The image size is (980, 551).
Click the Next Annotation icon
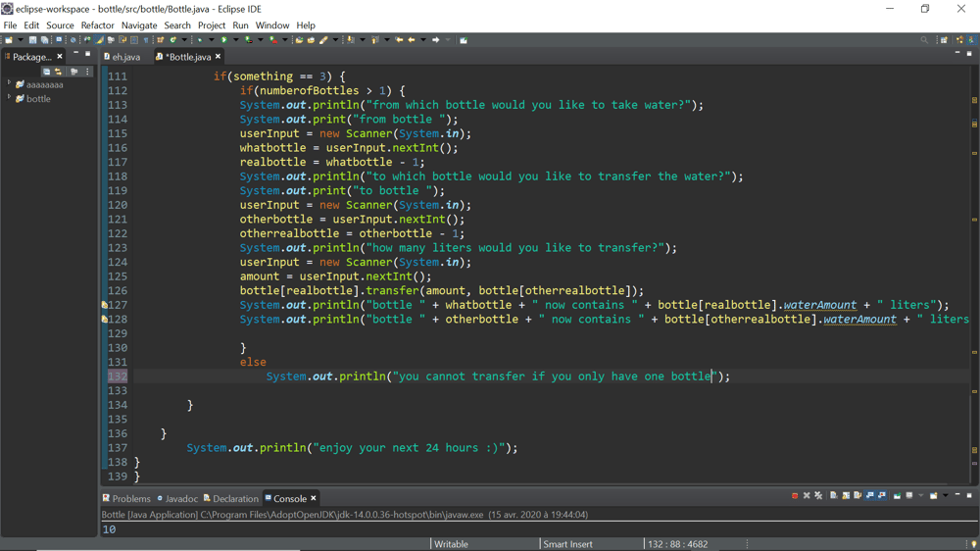pyautogui.click(x=351, y=40)
